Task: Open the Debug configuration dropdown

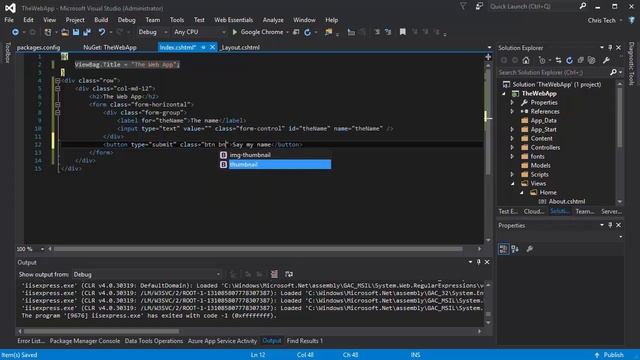Action: point(153,32)
